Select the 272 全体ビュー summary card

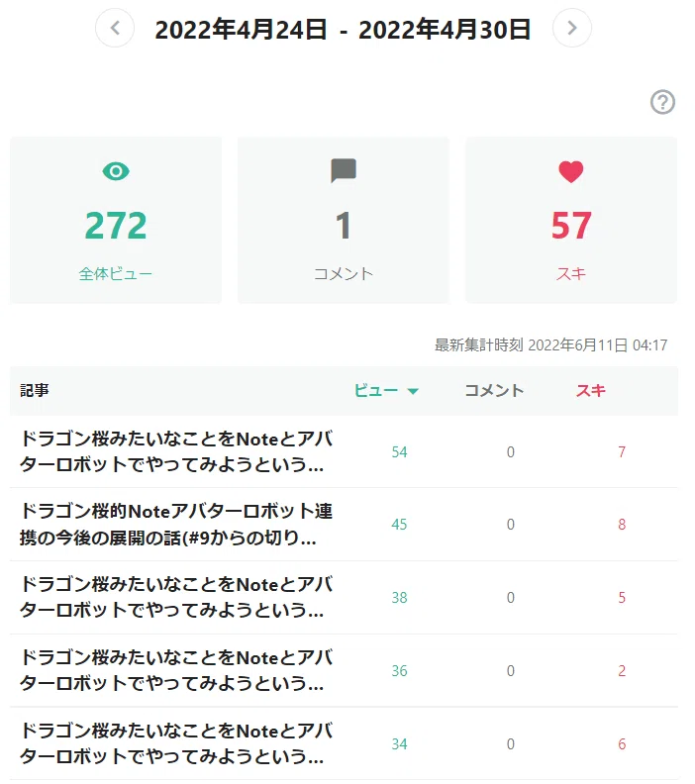[x=116, y=220]
